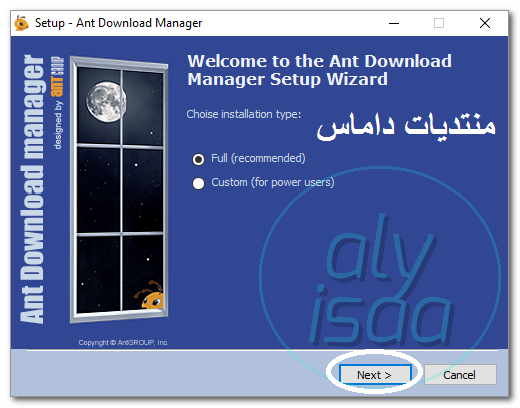520x408 pixels.
Task: Click the disabled maximize button
Action: pos(439,23)
